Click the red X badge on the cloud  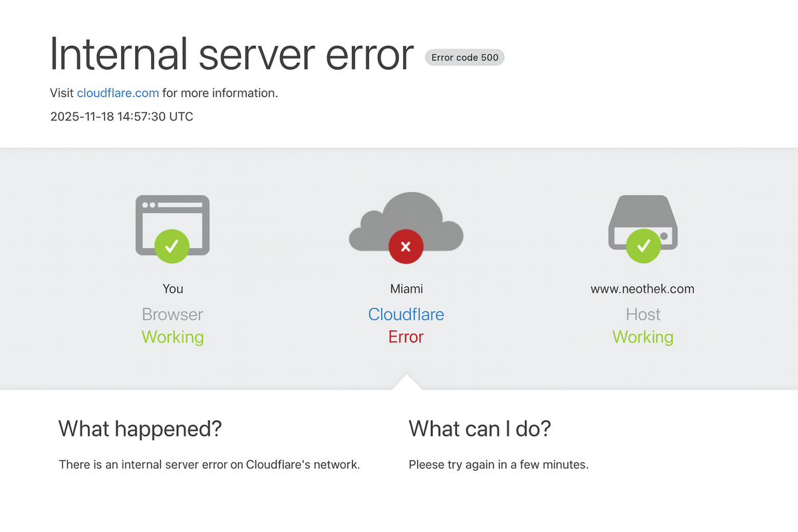(x=406, y=247)
